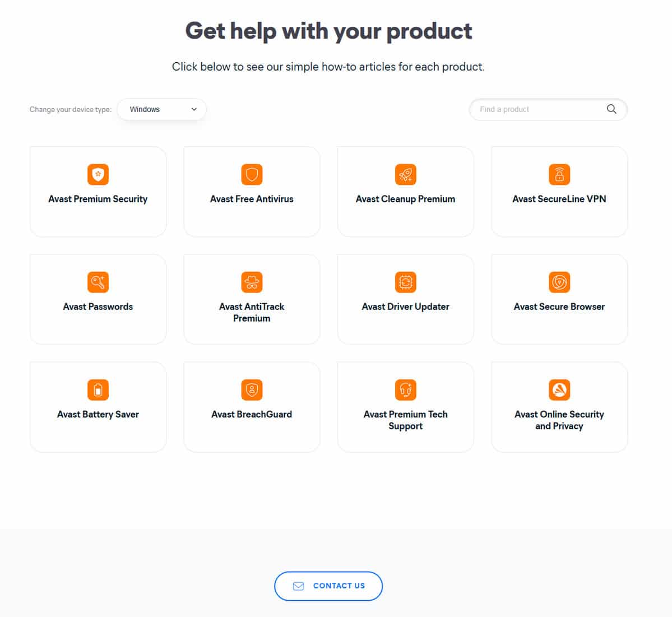Select the Avast Cleanup Premium rocket icon
672x617 pixels.
click(x=405, y=174)
